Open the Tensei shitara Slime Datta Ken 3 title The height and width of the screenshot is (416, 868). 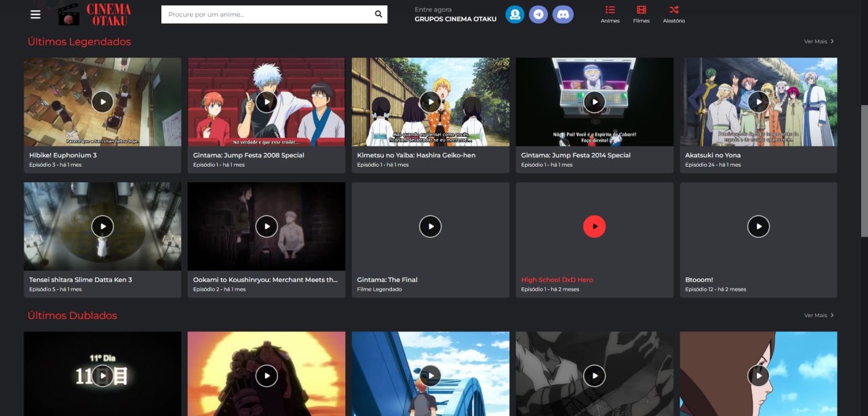coord(81,280)
